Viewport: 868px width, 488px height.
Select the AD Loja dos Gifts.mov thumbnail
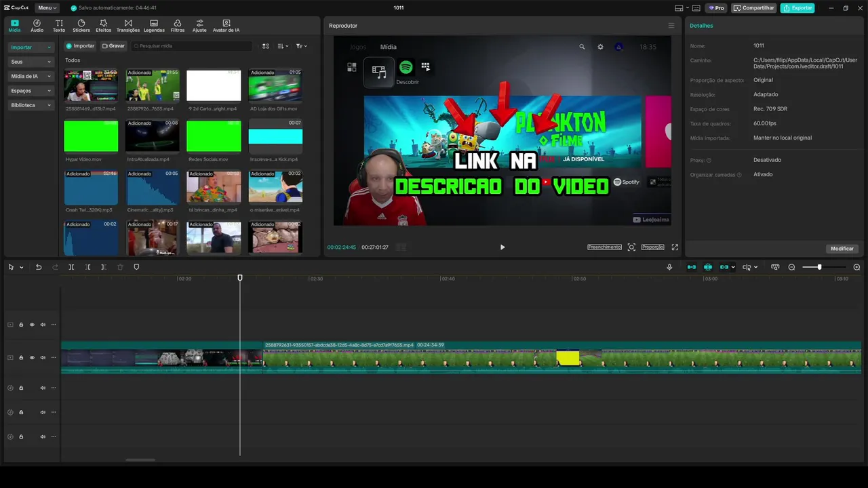pyautogui.click(x=275, y=85)
